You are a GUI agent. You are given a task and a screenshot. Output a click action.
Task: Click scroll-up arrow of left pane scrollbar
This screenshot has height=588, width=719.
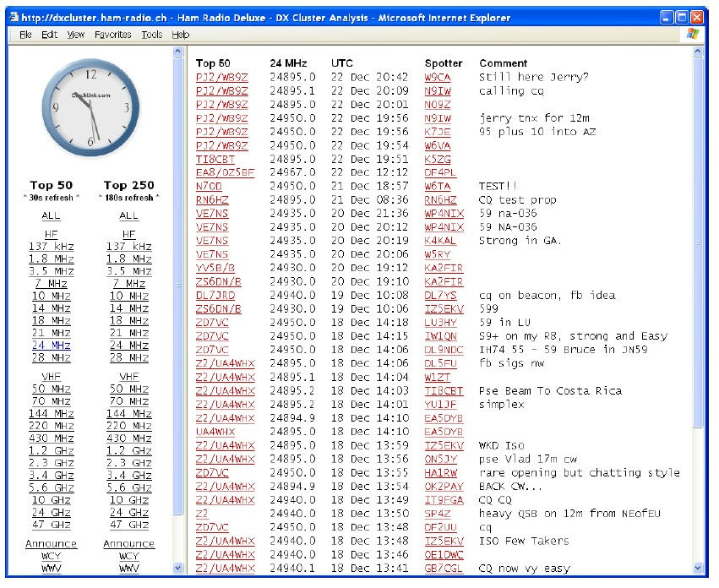[178, 52]
